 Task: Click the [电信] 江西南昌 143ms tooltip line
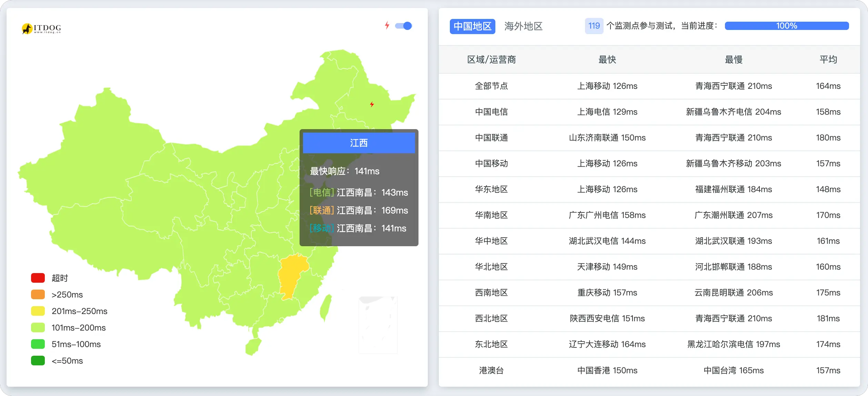click(359, 192)
